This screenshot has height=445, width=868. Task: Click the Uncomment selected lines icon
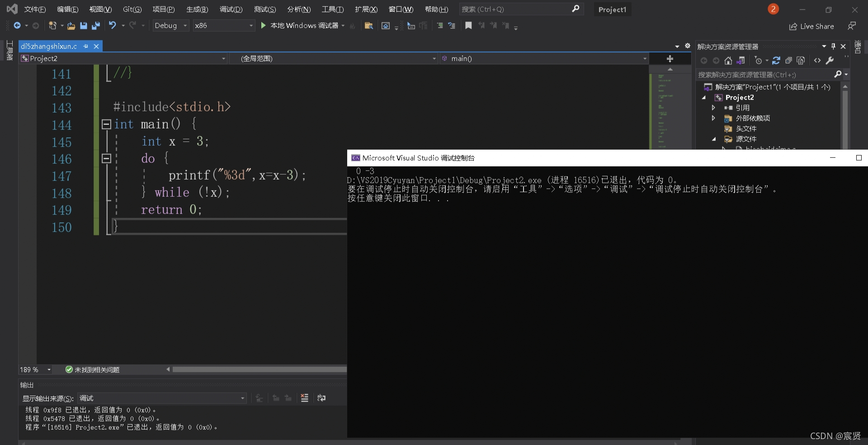[x=452, y=26]
